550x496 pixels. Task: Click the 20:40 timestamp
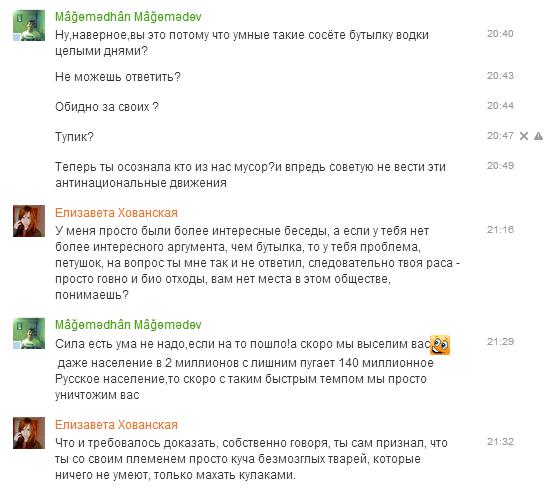click(500, 34)
